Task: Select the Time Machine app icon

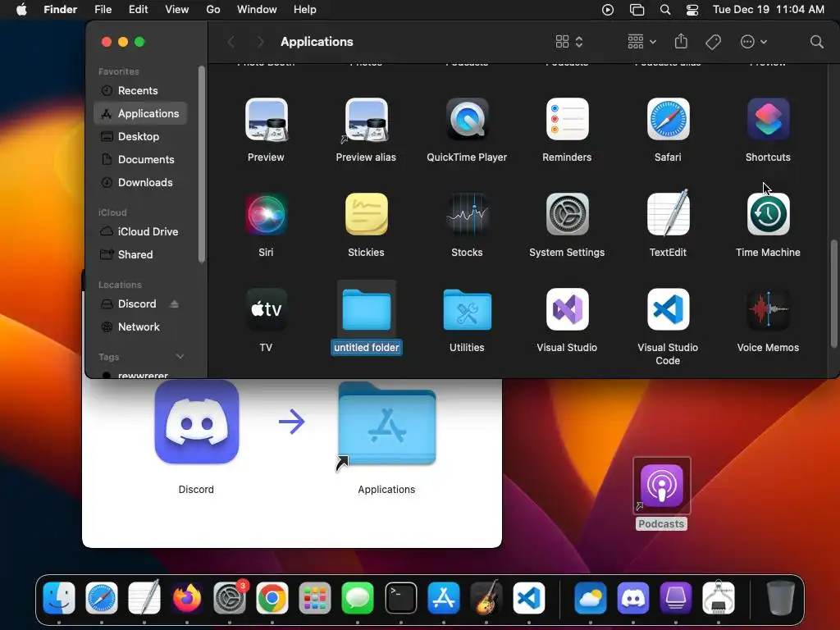Action: tap(768, 214)
